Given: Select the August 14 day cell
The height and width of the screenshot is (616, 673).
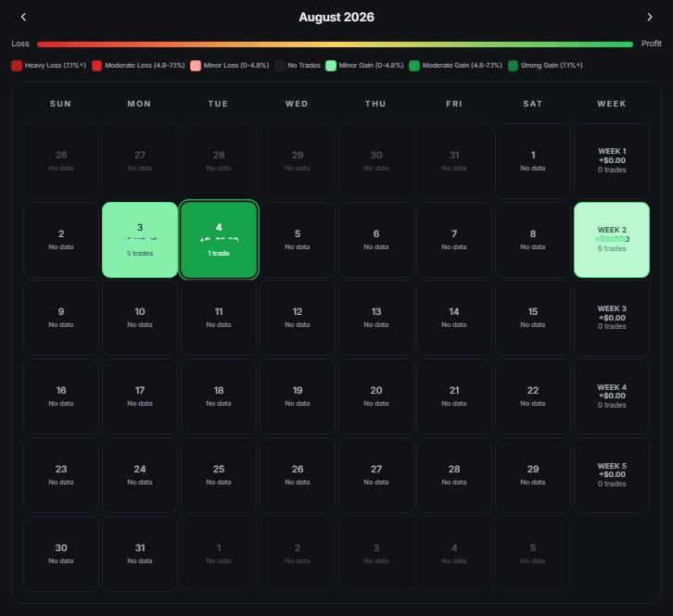Looking at the screenshot, I should (x=454, y=318).
